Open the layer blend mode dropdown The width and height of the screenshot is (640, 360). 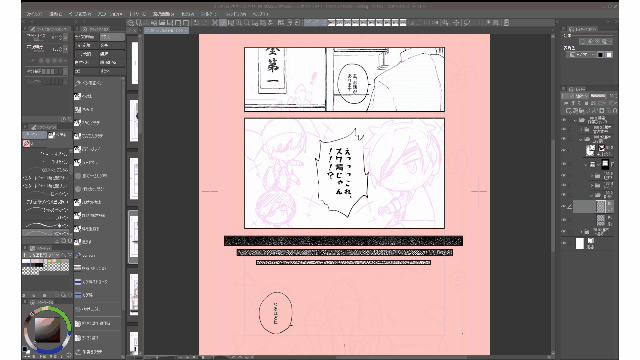[x=582, y=96]
